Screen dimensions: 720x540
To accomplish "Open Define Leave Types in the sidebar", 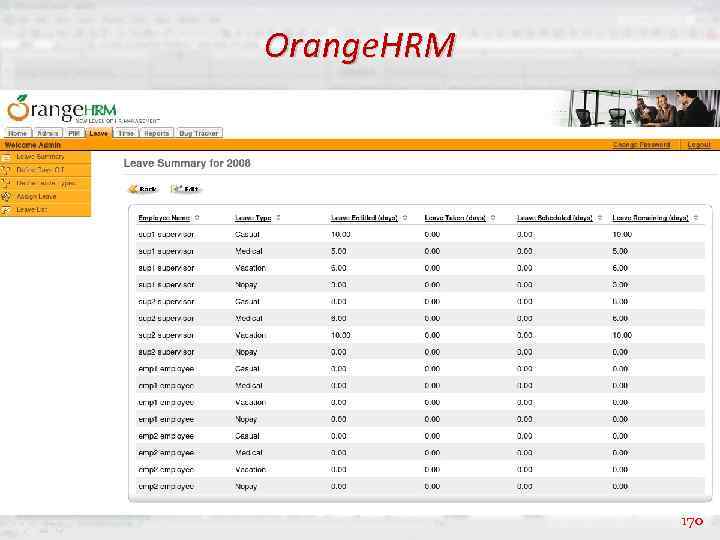I will (46, 184).
